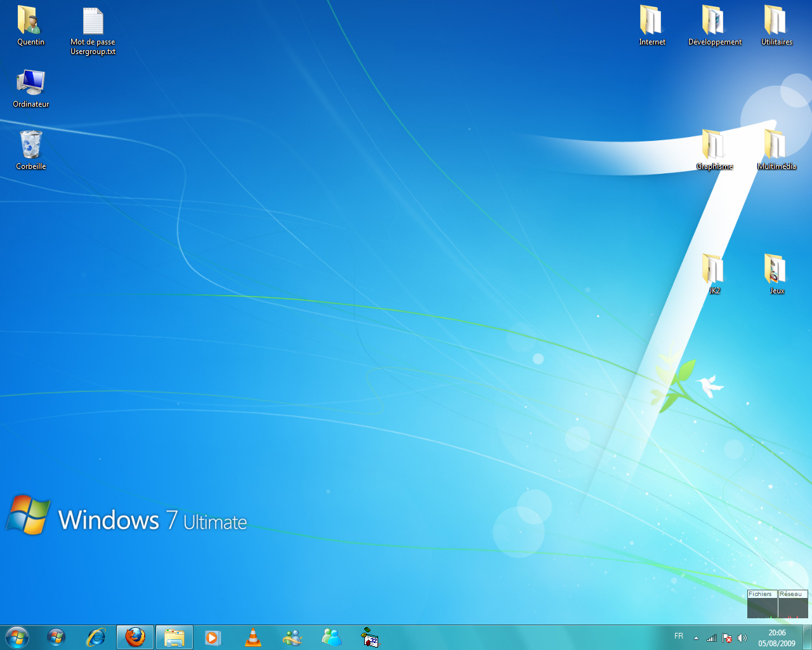
Task: Click the Fichiers activity gadget graph
Action: point(762,604)
